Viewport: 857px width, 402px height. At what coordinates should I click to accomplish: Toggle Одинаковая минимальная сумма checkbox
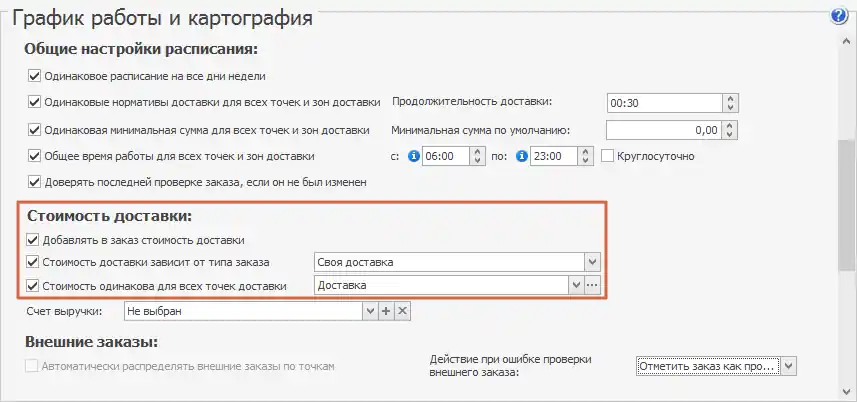pyautogui.click(x=34, y=130)
